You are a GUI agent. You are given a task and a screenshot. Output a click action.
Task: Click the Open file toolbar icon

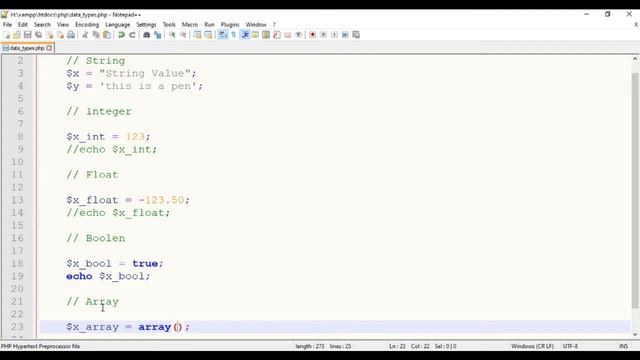[17, 35]
